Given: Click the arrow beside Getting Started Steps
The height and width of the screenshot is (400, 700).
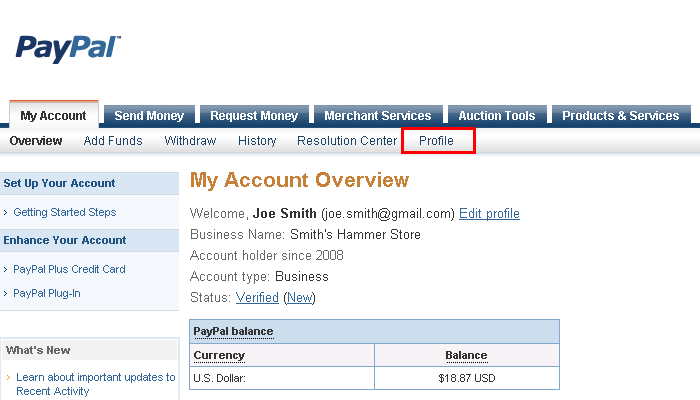Looking at the screenshot, I should tap(5, 212).
